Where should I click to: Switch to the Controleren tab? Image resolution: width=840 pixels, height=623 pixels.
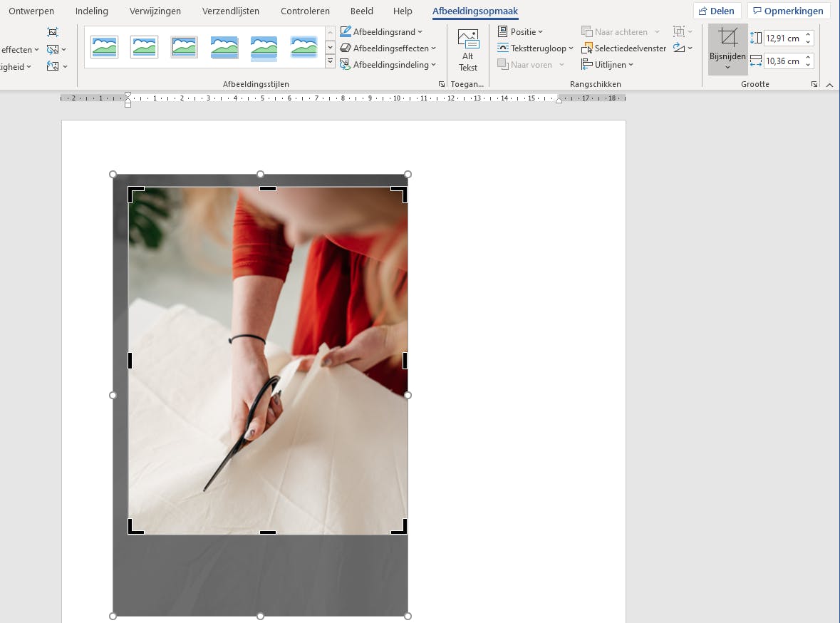coord(306,11)
